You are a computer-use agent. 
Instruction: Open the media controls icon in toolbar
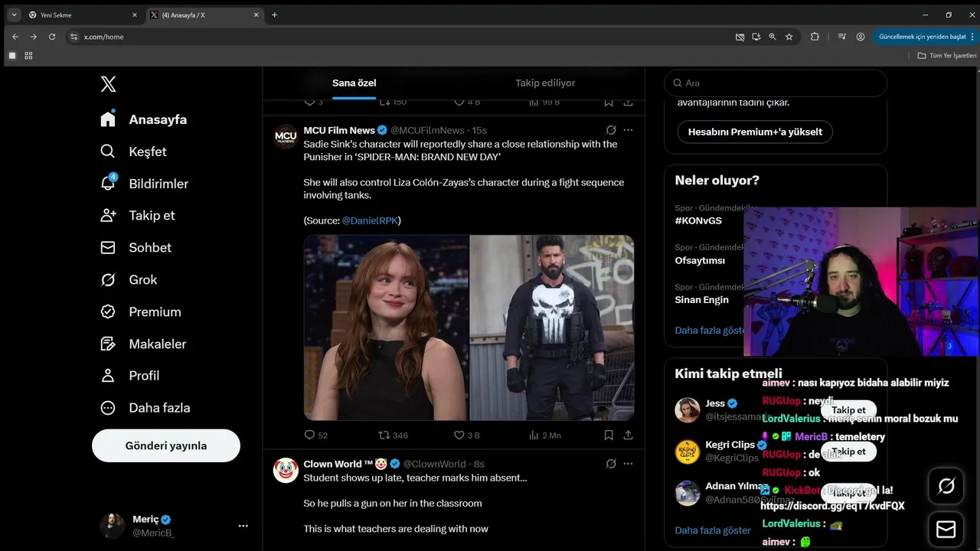(842, 37)
